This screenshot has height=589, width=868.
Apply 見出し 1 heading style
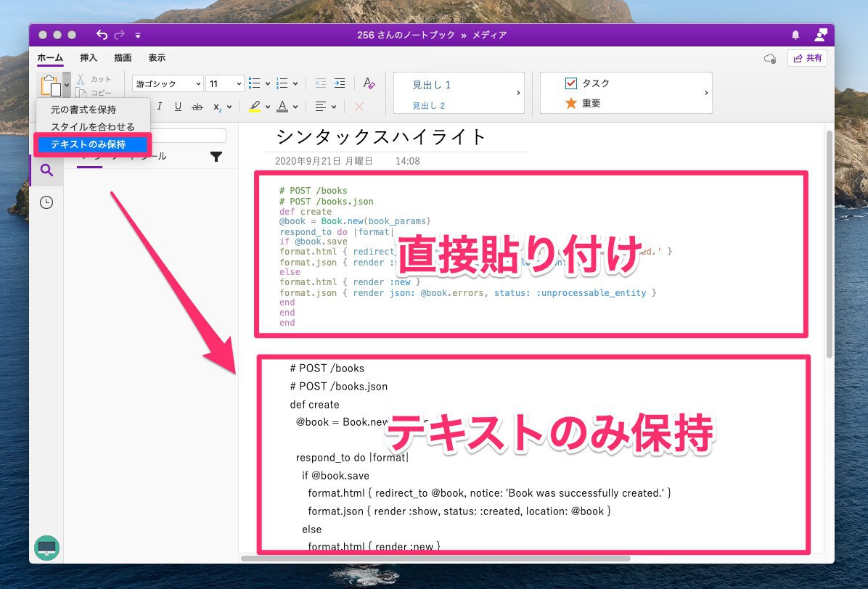coord(431,85)
